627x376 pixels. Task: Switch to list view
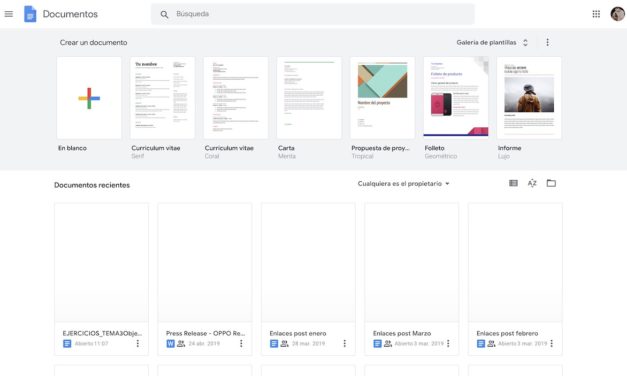(x=513, y=183)
